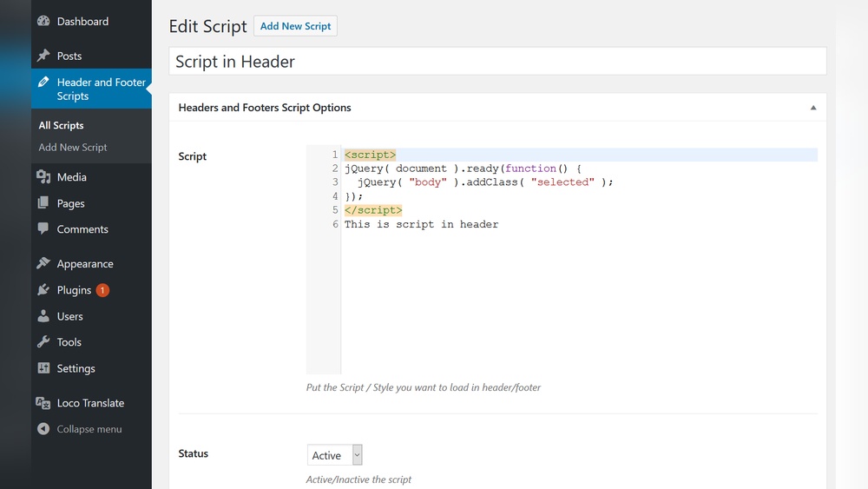Click the closing </script> tag line
Viewport: 868px width, 489px height.
(373, 210)
